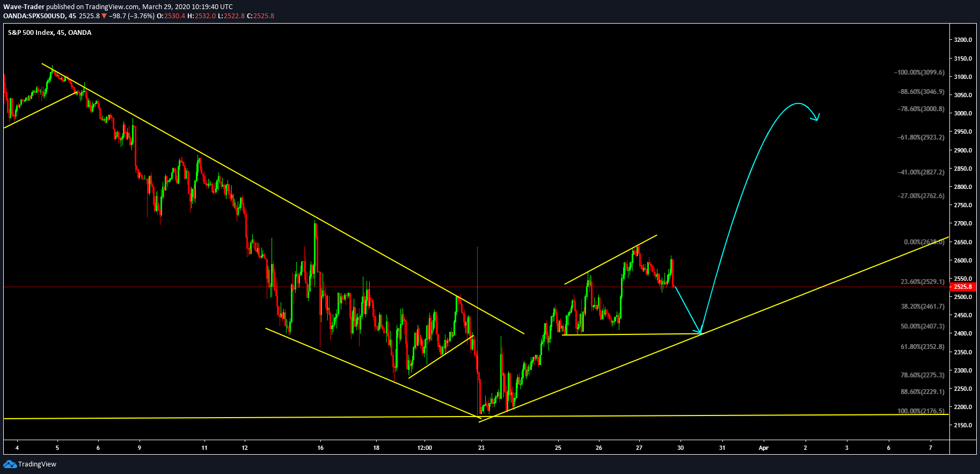Select Fibonacci label 78.60%(2275.3)
Image resolution: width=980 pixels, height=474 pixels.
(x=923, y=375)
